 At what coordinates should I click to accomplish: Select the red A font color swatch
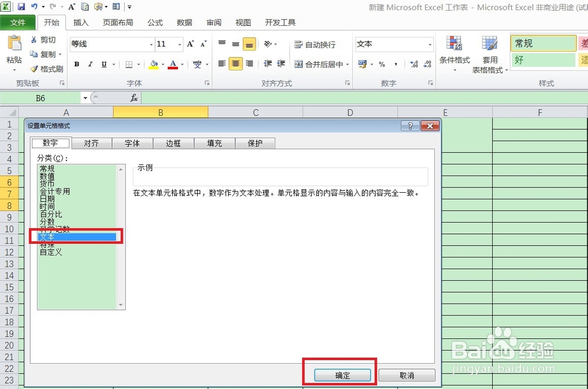click(173, 68)
